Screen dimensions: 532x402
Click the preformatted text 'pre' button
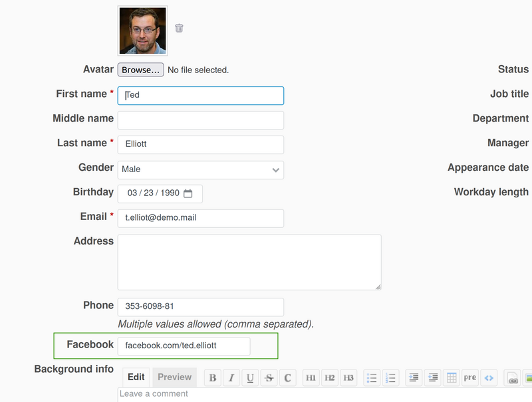pyautogui.click(x=470, y=378)
